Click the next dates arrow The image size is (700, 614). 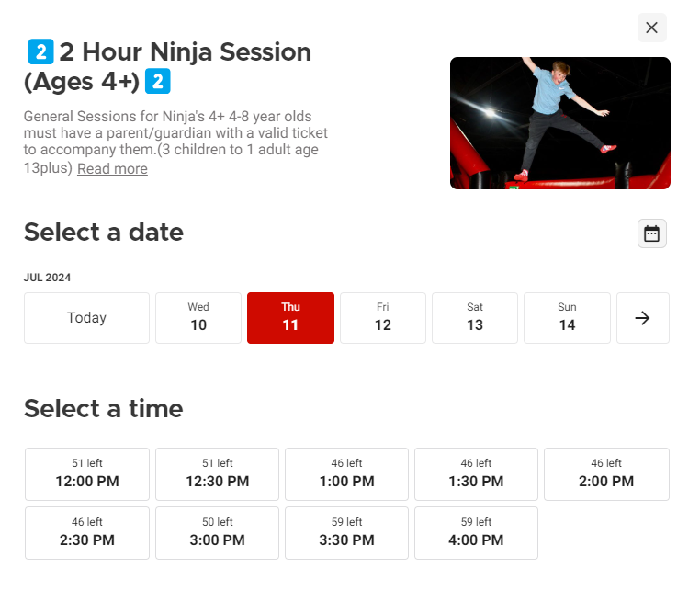(642, 318)
